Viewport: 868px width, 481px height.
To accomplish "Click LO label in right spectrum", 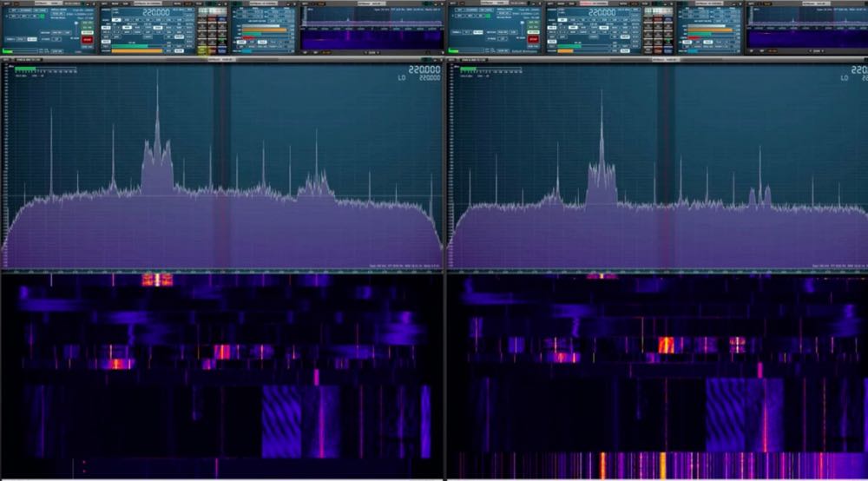I will click(x=845, y=78).
